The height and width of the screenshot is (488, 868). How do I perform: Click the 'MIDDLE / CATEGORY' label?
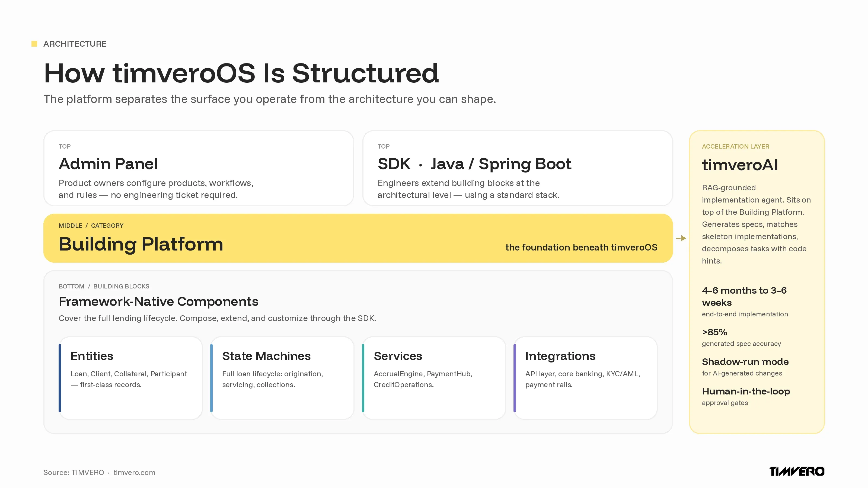[x=91, y=226]
